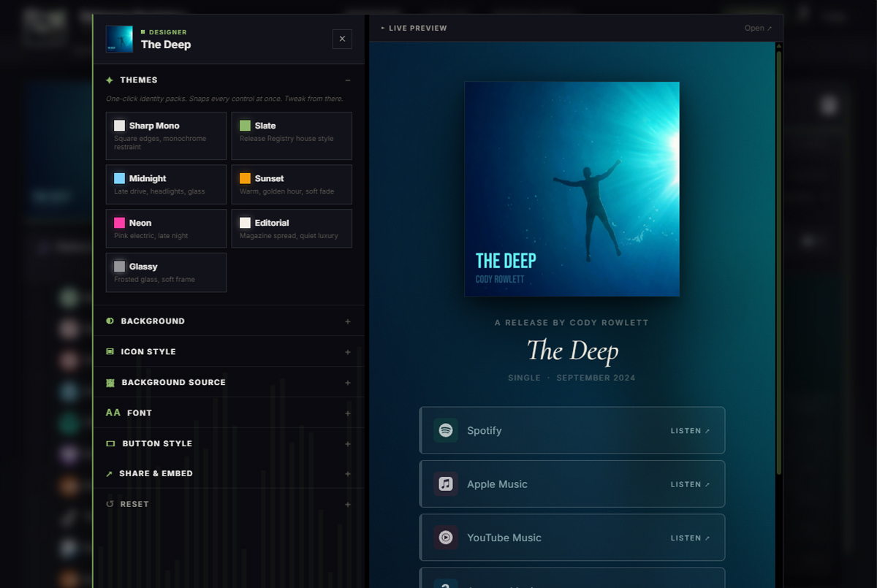Open the BUTTON STYLE section label
877x588 pixels.
[157, 444]
